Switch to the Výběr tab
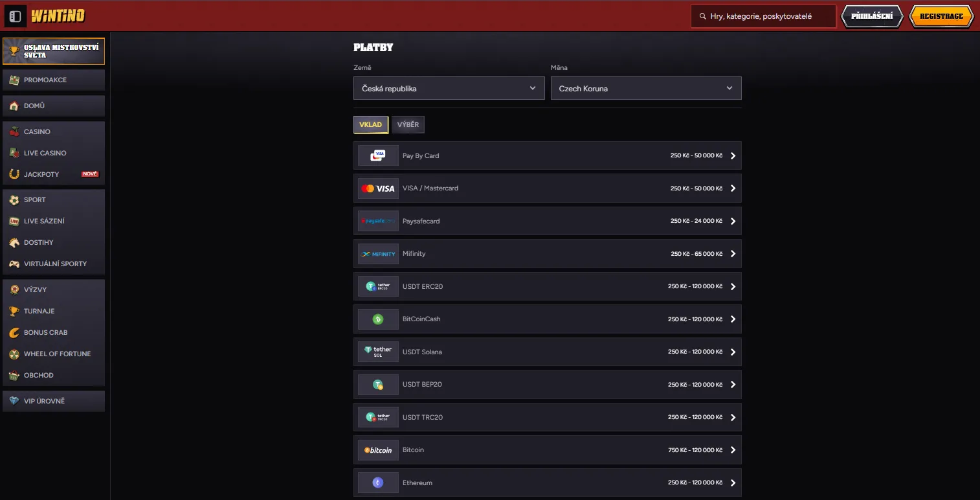Image resolution: width=980 pixels, height=500 pixels. (408, 124)
